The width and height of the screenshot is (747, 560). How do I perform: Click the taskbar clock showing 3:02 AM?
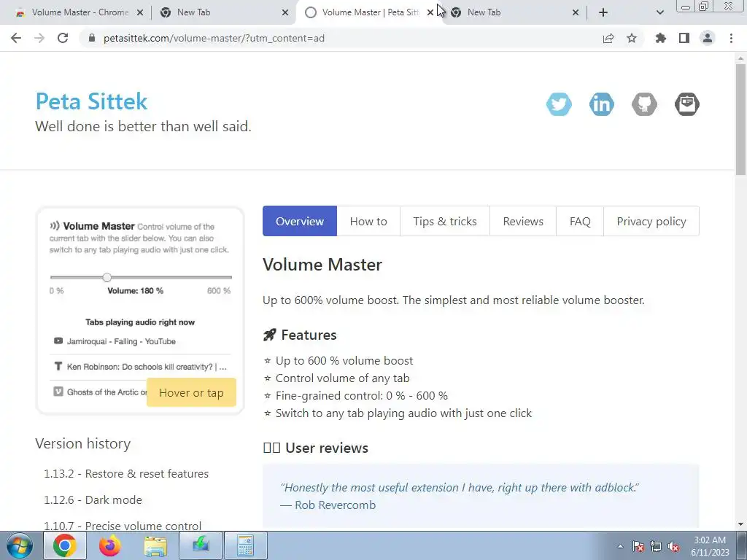click(710, 546)
